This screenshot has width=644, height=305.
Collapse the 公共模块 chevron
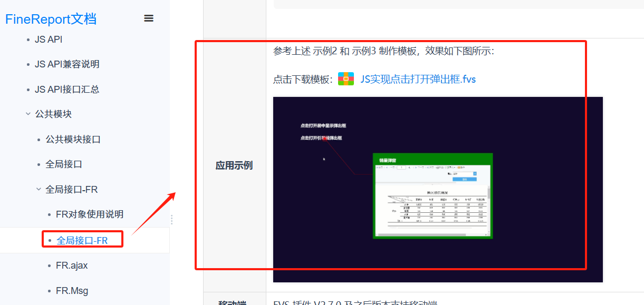pos(28,114)
